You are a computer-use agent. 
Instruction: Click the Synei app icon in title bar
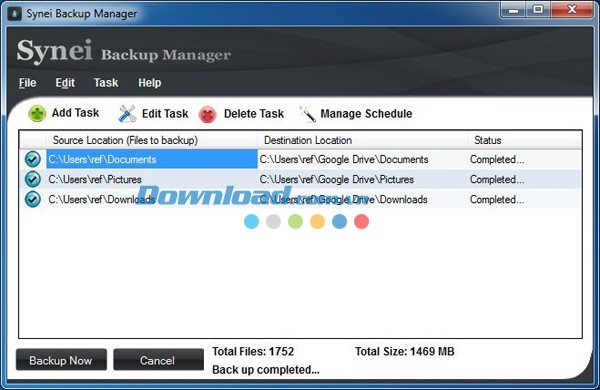14,13
